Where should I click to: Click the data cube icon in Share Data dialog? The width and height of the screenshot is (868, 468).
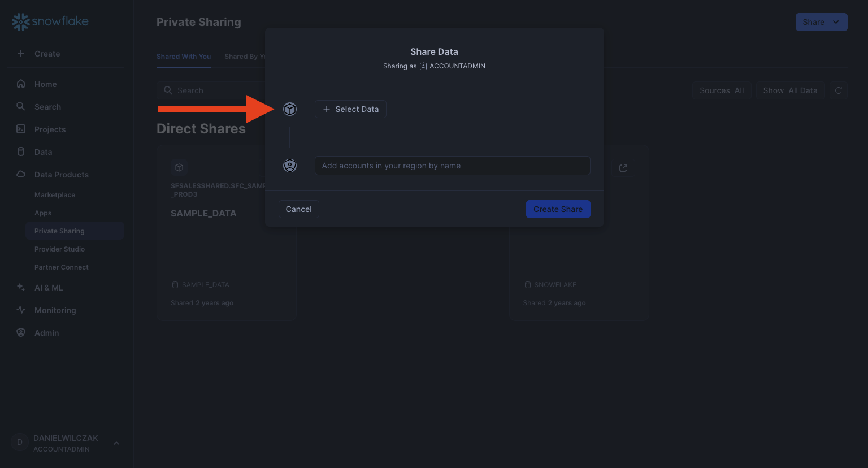click(x=290, y=109)
